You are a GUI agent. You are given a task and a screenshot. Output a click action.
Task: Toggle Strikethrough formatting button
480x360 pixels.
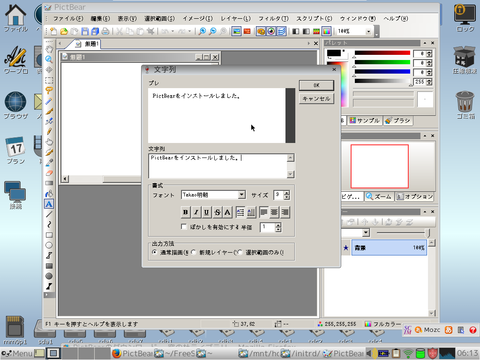[217, 212]
